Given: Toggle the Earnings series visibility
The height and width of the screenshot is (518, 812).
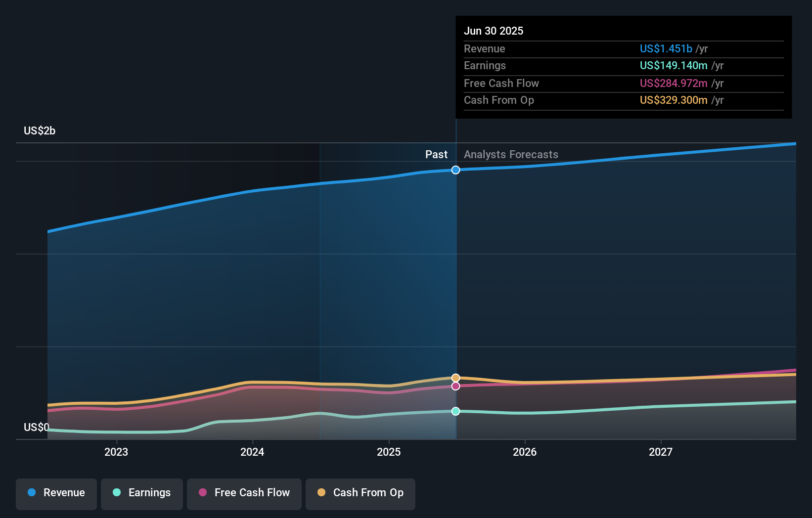Looking at the screenshot, I should [142, 493].
